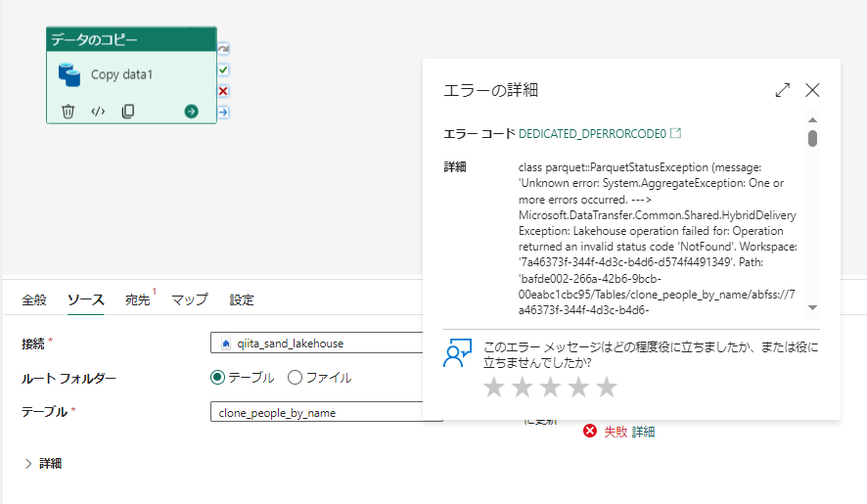The height and width of the screenshot is (504, 867).
Task: Delete the Copy data1 activity with trash icon
Action: click(68, 112)
